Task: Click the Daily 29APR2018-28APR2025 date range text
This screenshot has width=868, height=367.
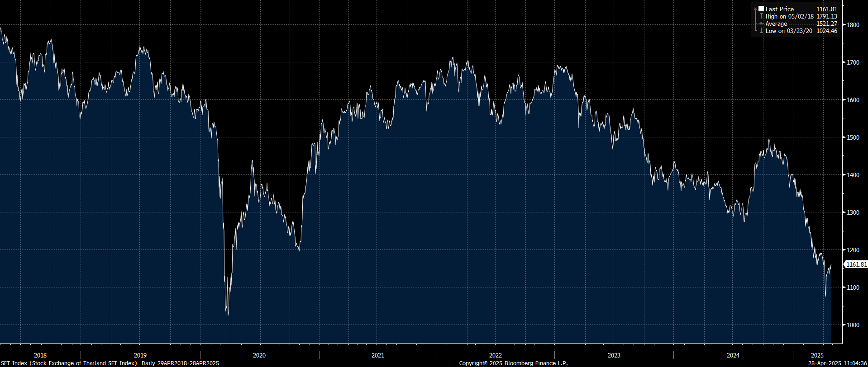Action: coord(180,363)
